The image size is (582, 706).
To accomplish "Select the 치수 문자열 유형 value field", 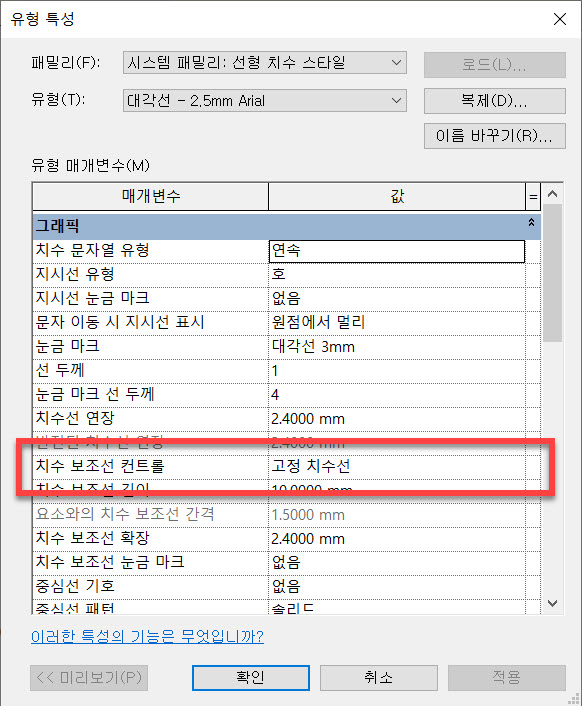I will point(397,251).
